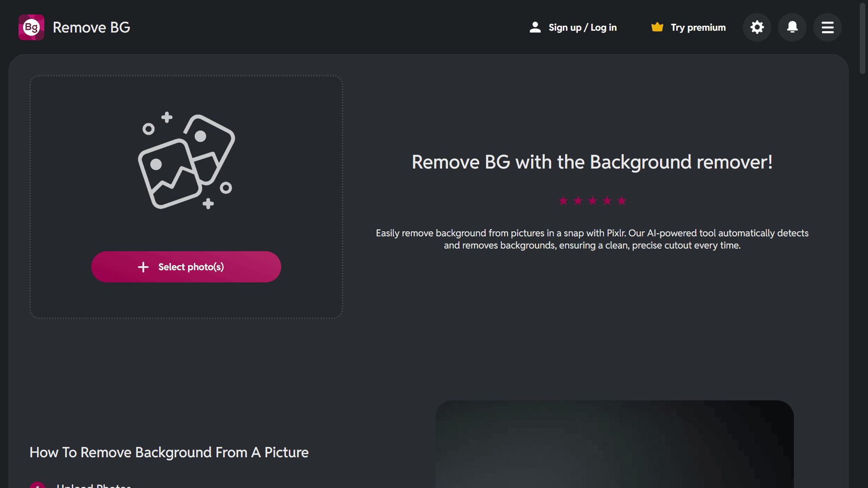Open the hamburger menu

click(827, 28)
